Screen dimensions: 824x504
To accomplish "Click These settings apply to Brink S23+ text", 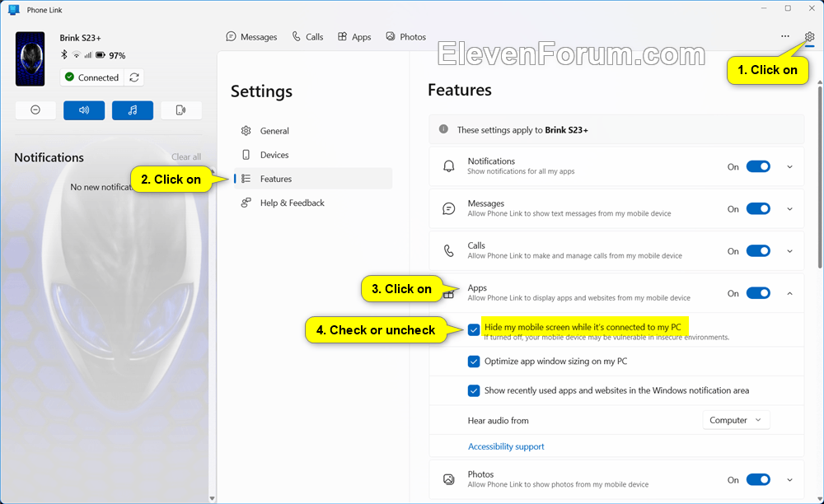I will coord(522,129).
